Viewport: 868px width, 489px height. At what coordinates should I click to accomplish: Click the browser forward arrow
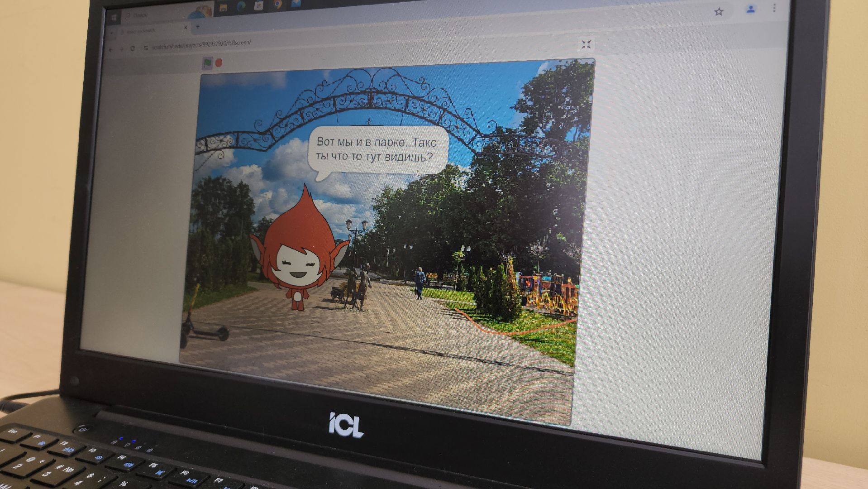click(x=122, y=49)
